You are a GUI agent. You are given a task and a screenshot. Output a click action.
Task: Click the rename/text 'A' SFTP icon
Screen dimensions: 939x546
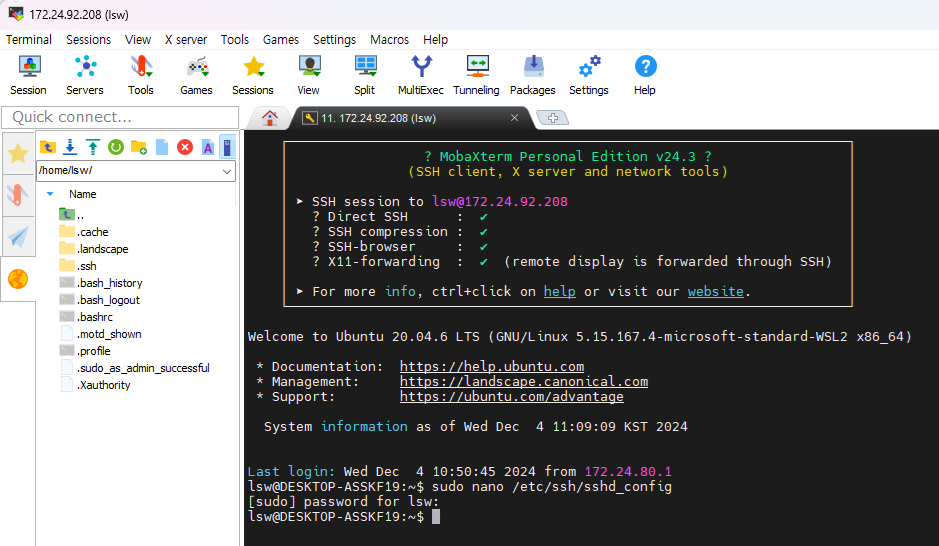coord(207,147)
